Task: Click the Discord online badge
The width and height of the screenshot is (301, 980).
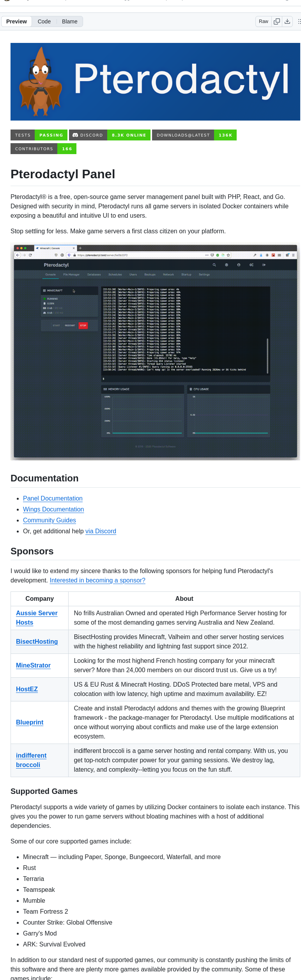Action: (x=110, y=135)
